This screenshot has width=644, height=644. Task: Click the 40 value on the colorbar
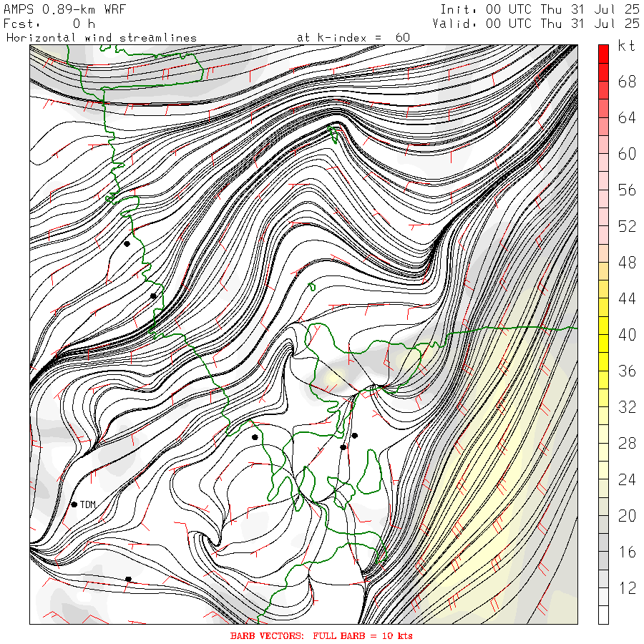pyautogui.click(x=627, y=335)
